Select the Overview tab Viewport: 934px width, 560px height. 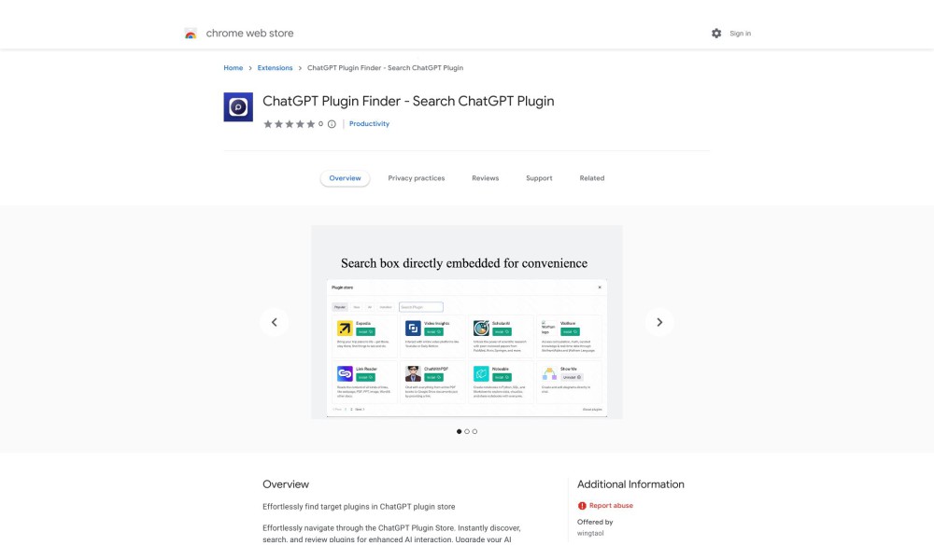[x=345, y=178]
